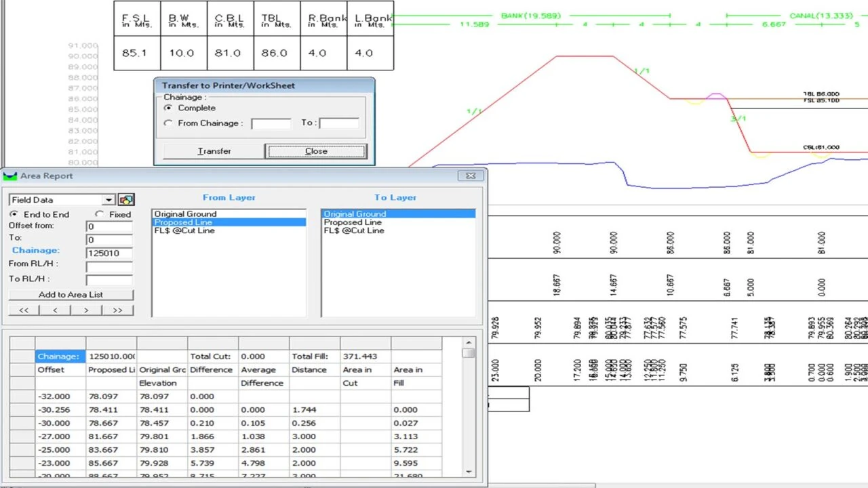Click the fill area cell 5.722
This screenshot has width=868, height=488.
tap(416, 450)
